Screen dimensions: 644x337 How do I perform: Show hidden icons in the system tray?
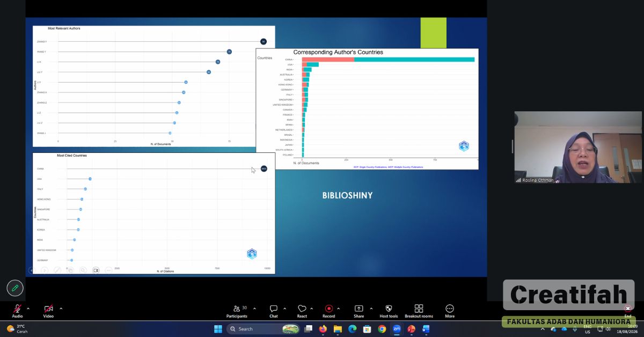point(542,329)
